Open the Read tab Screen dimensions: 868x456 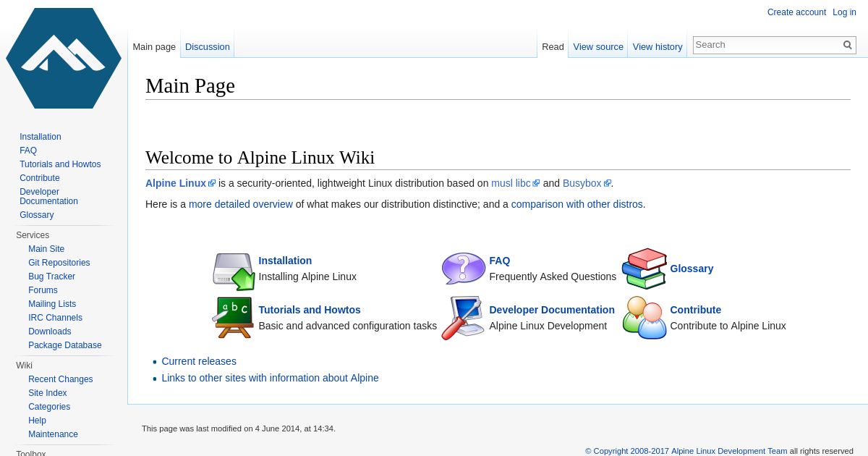[553, 47]
